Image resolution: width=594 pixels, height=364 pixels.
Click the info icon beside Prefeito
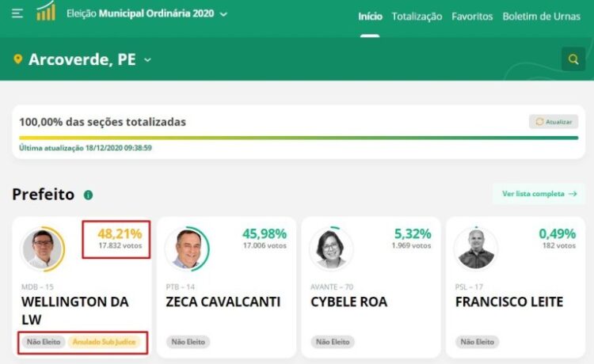pos(88,195)
